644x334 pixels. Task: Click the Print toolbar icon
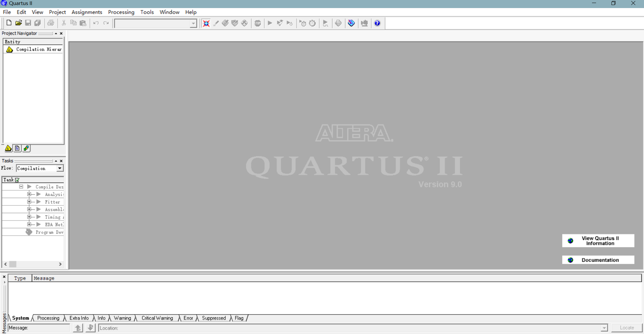click(51, 23)
